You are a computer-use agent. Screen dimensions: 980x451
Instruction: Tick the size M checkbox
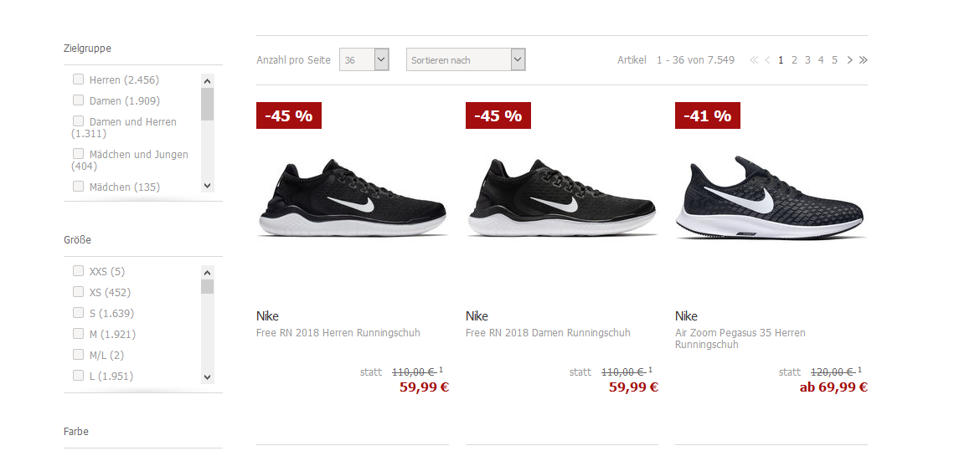79,334
